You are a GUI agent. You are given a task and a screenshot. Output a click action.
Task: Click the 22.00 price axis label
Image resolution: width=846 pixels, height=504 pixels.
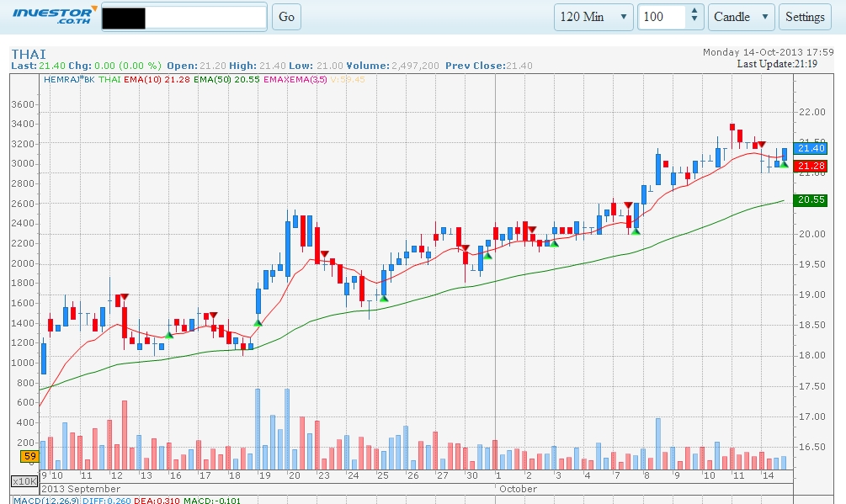pyautogui.click(x=812, y=112)
